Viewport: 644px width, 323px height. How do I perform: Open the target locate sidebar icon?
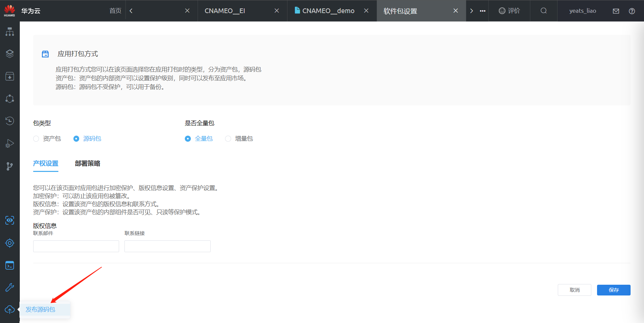(x=10, y=243)
